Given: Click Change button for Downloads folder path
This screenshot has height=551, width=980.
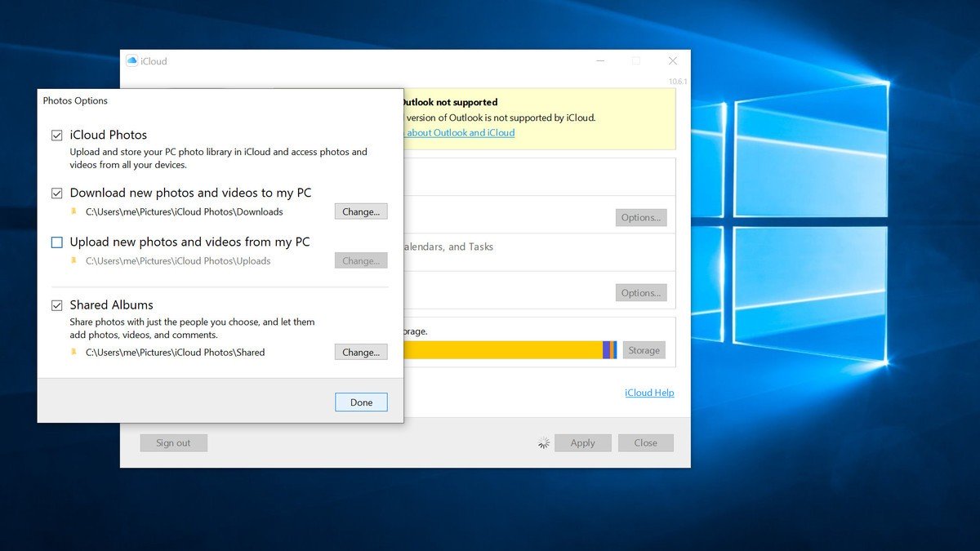Looking at the screenshot, I should click(x=361, y=211).
